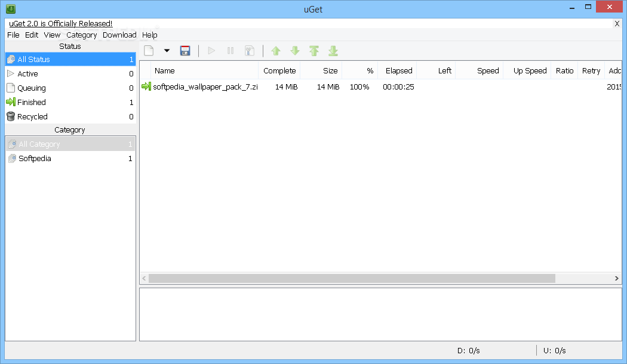Screen dimensions: 627x364
Task: Click the Retry column header
Action: (x=591, y=71)
